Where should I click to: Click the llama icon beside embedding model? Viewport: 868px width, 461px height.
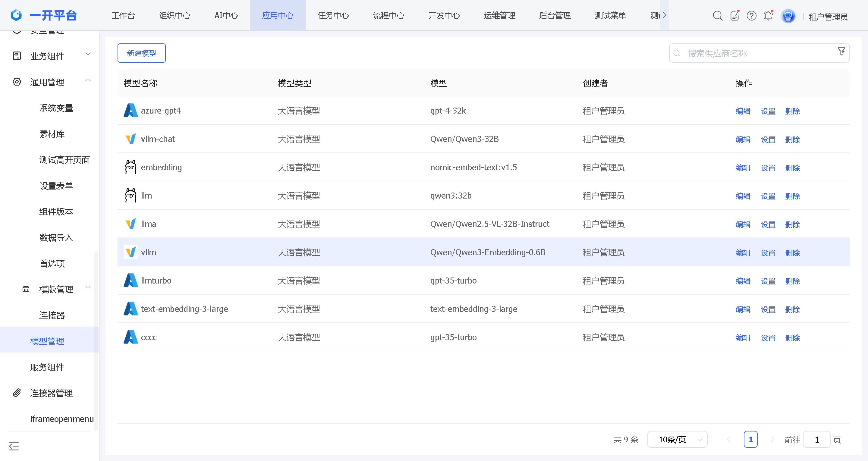[x=131, y=167]
